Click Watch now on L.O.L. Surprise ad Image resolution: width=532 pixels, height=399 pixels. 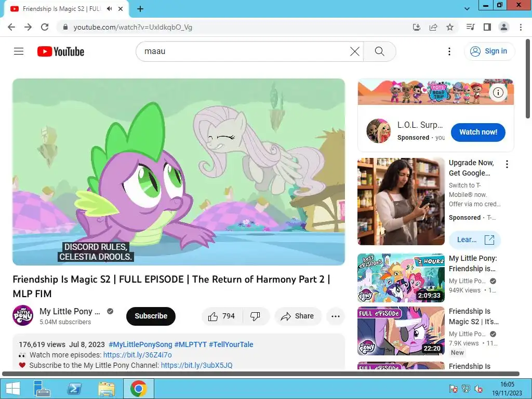[478, 132]
